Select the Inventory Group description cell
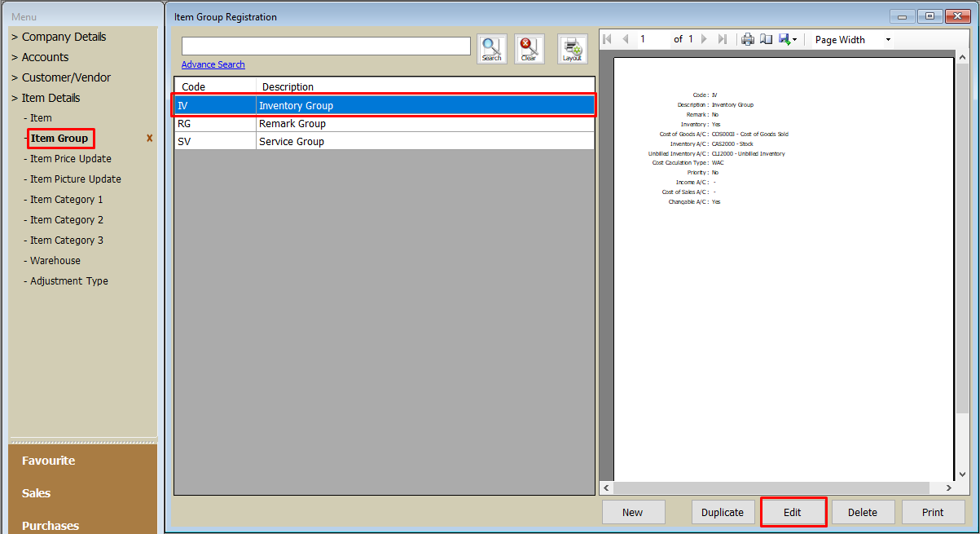The image size is (980, 534). [x=425, y=105]
